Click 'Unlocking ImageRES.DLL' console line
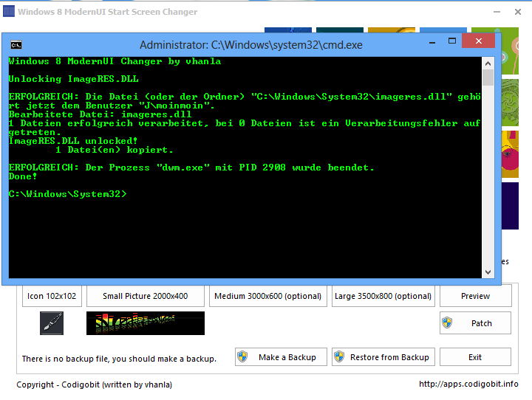This screenshot has height=400, width=532. coord(74,79)
